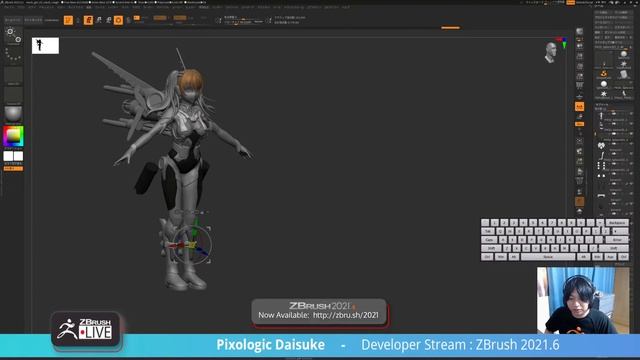This screenshot has width=640, height=360.
Task: Select the Scale transform mode icon
Action: coord(109,20)
